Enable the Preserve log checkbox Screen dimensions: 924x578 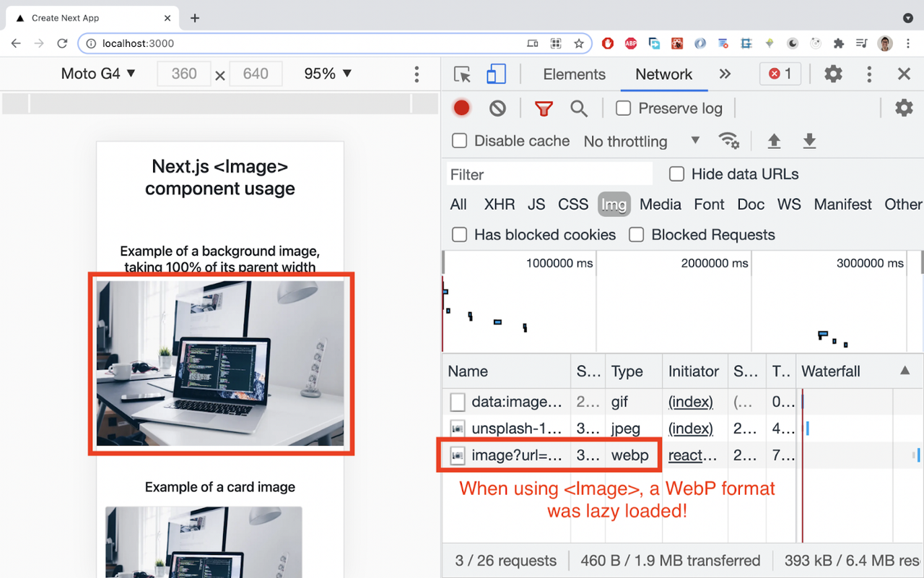point(623,108)
